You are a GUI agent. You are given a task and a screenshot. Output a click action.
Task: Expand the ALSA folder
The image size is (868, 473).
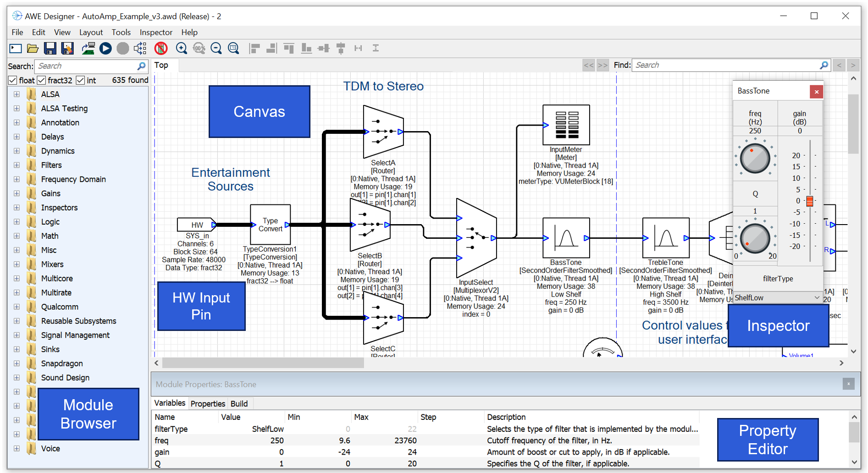tap(17, 94)
